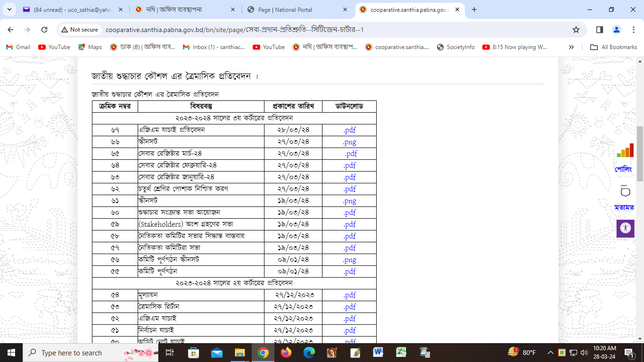Open the Chrome profile avatar icon
This screenshot has height=362, width=644.
coord(617,30)
